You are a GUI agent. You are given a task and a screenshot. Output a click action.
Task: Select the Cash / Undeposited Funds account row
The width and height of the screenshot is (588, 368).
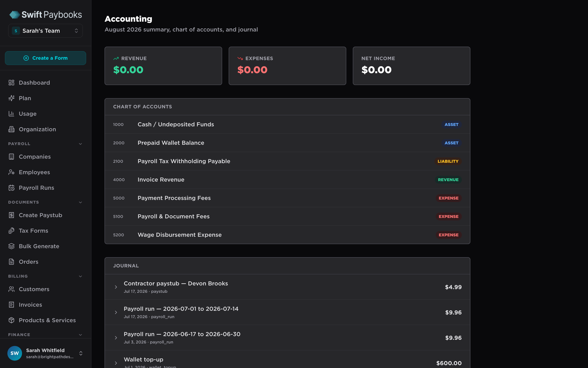pyautogui.click(x=287, y=124)
